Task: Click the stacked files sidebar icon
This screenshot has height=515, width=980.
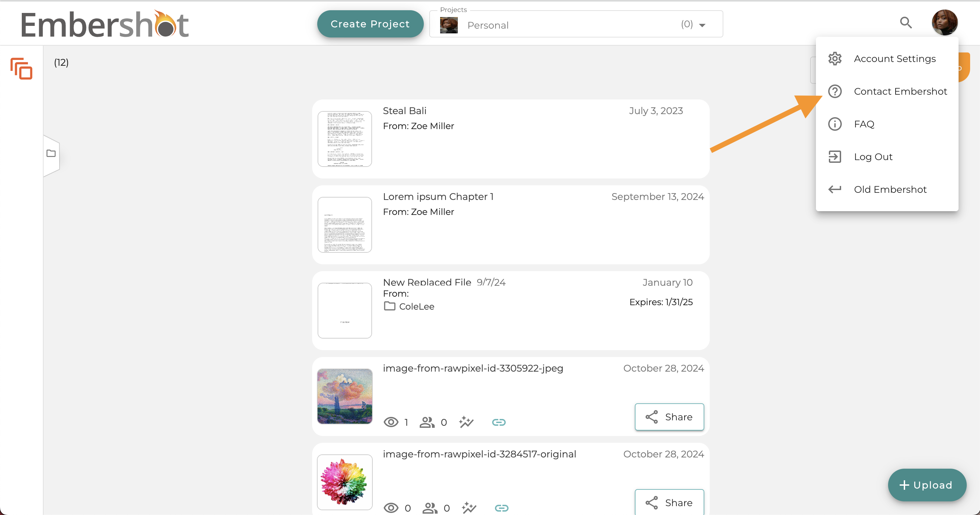Action: click(21, 69)
